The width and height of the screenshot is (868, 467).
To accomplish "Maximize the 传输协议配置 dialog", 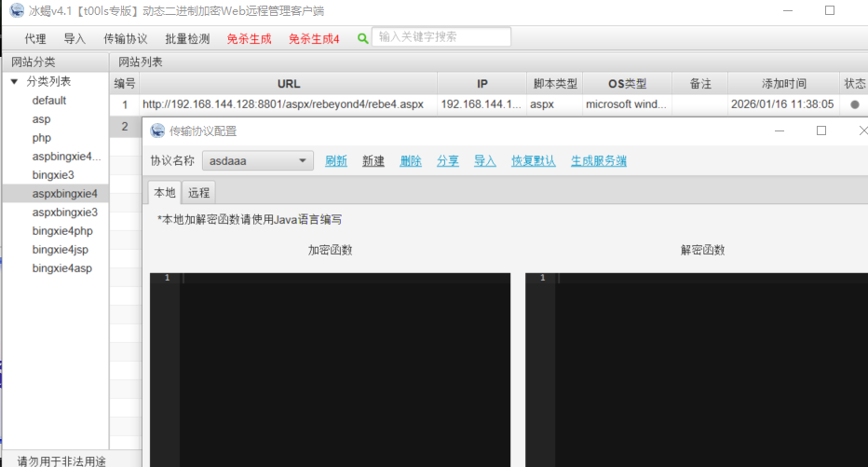I will tap(821, 131).
